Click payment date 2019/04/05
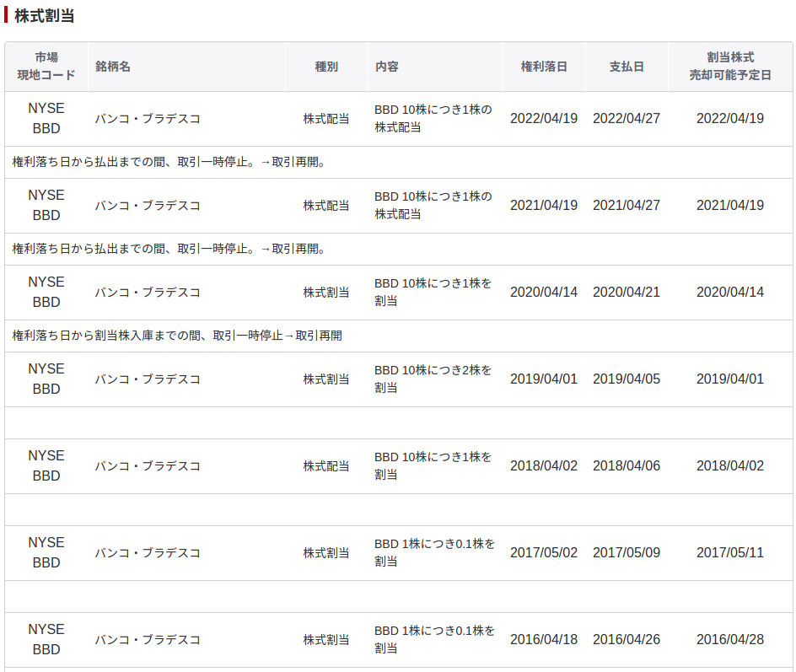 point(627,379)
